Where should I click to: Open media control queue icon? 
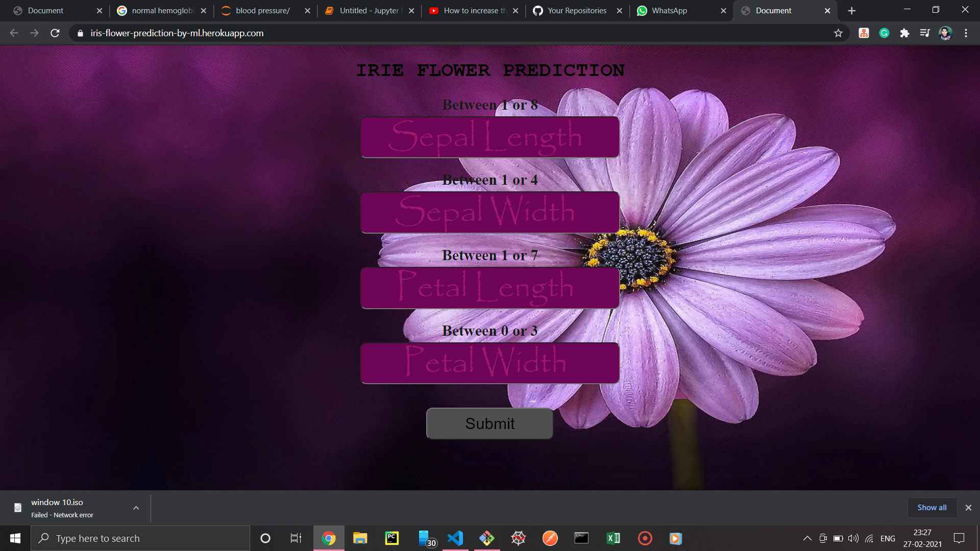[x=925, y=33]
